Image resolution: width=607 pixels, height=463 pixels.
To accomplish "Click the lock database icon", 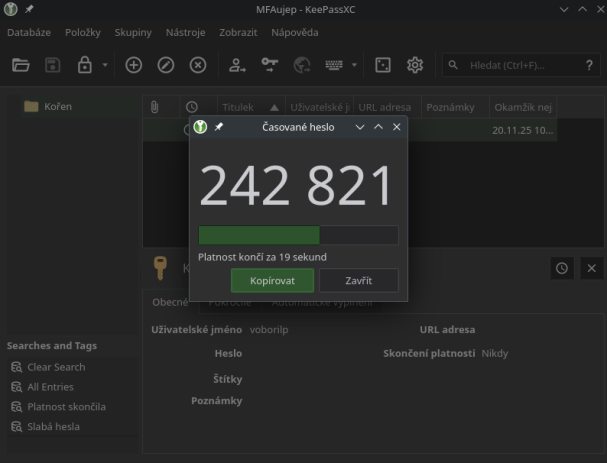I will tap(85, 65).
